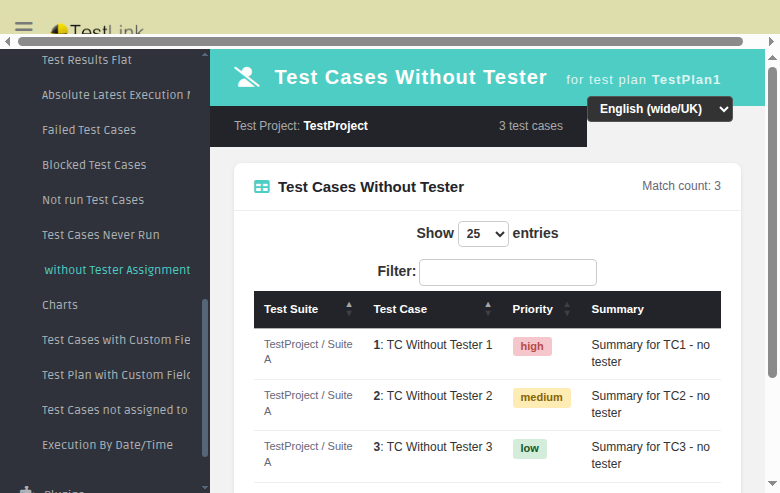The height and width of the screenshot is (493, 780).
Task: Click the user-without-tester header icon
Action: [247, 77]
